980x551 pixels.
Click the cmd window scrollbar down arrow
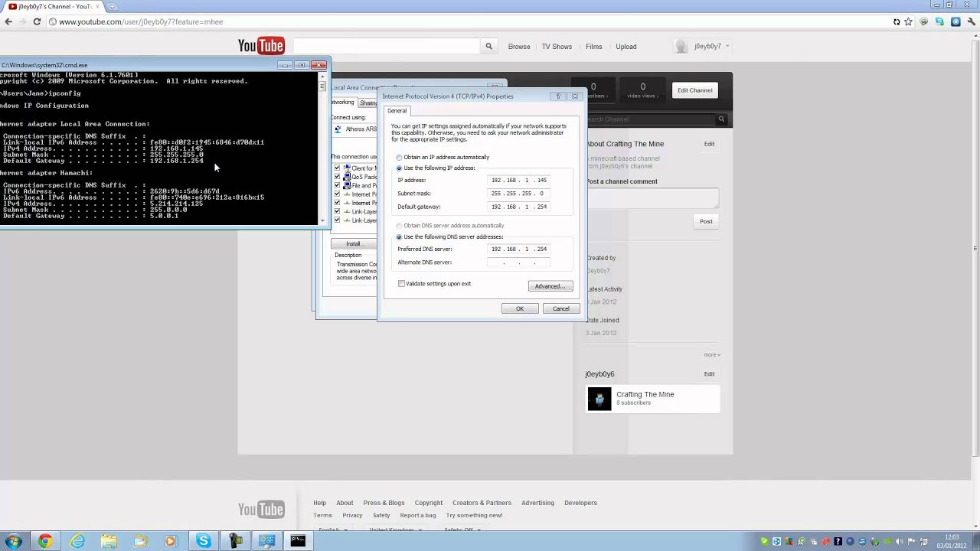(x=322, y=221)
